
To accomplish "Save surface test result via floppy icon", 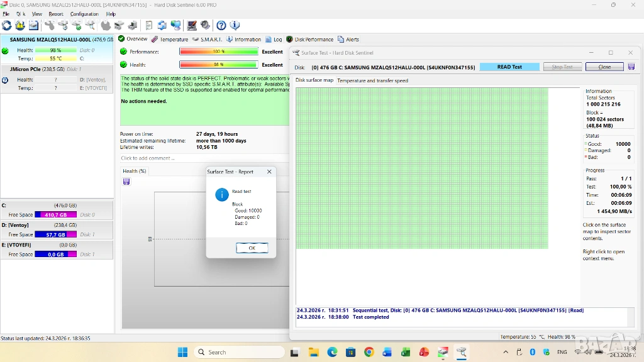I will click(631, 67).
